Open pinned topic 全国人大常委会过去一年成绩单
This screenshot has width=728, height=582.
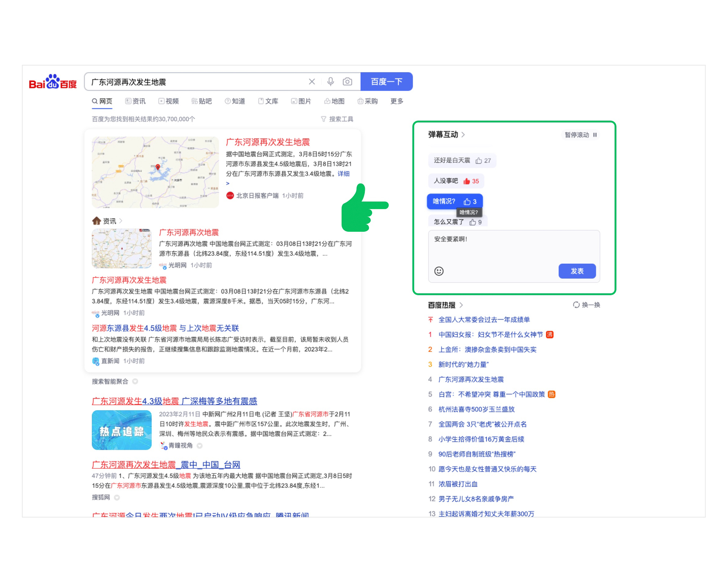tap(484, 320)
